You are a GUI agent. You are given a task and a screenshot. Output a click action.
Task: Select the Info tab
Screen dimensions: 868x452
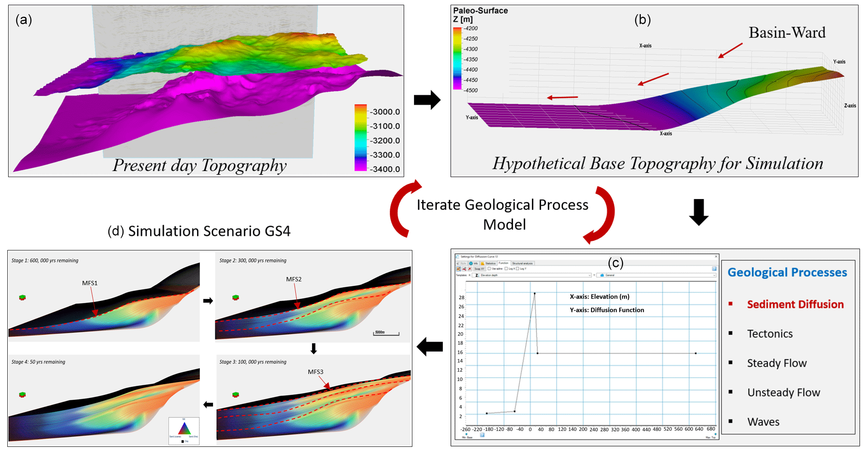pos(474,263)
